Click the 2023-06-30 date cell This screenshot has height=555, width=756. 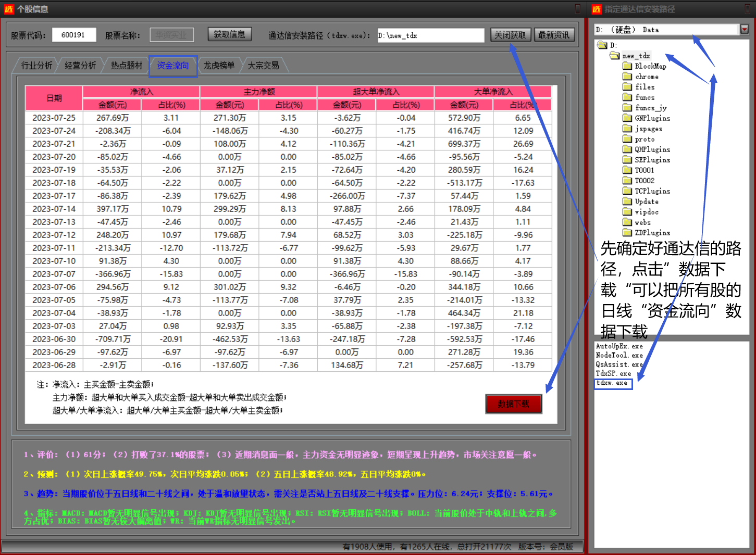(x=54, y=339)
